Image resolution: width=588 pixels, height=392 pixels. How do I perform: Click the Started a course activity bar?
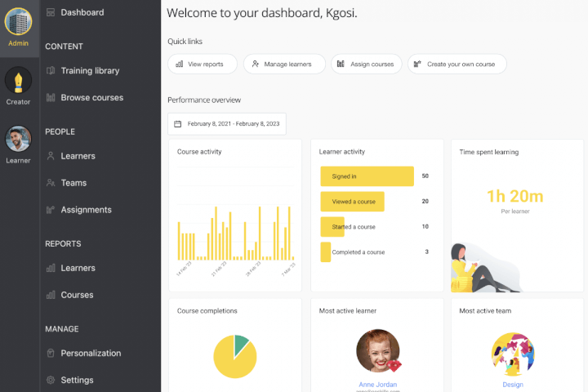[332, 226]
